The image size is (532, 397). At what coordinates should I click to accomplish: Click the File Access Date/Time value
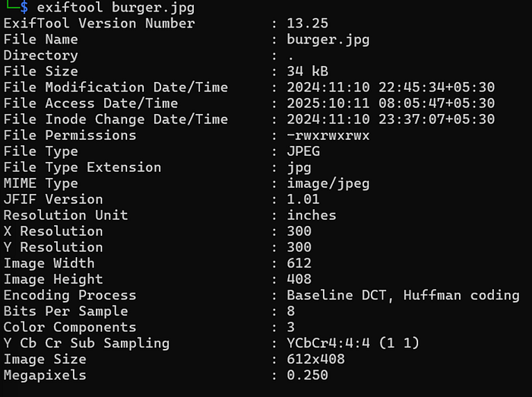coord(391,103)
